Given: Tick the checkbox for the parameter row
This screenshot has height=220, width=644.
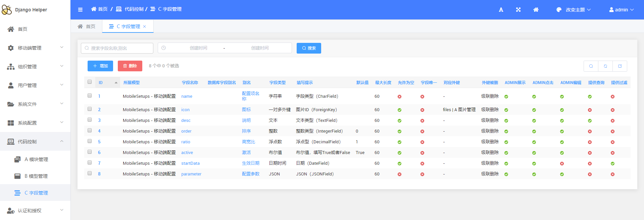Looking at the screenshot, I should (x=90, y=173).
